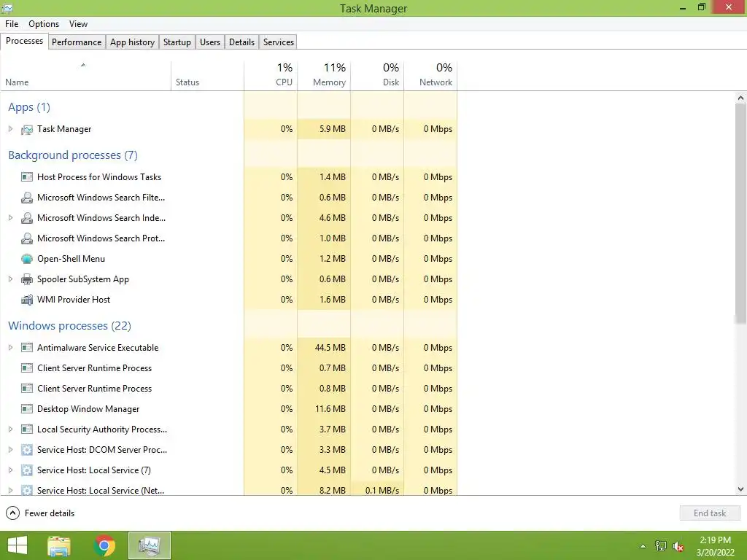
Task: Launch Google Chrome from the taskbar
Action: 104,545
